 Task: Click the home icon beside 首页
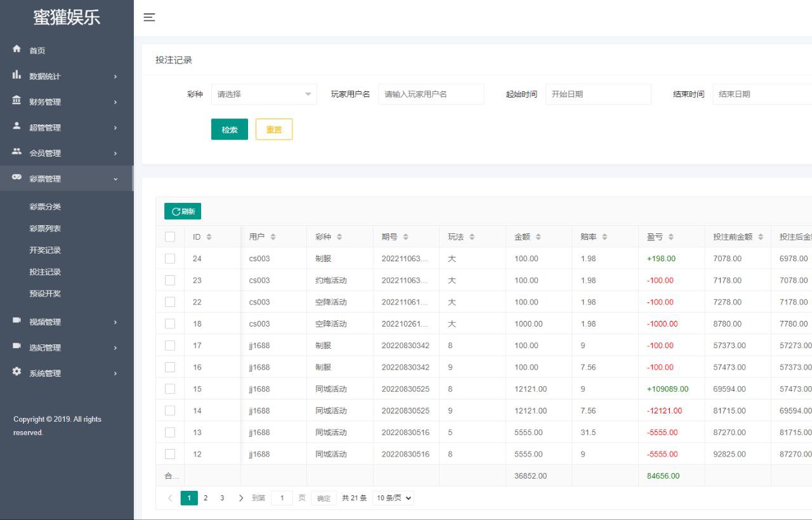[17, 49]
